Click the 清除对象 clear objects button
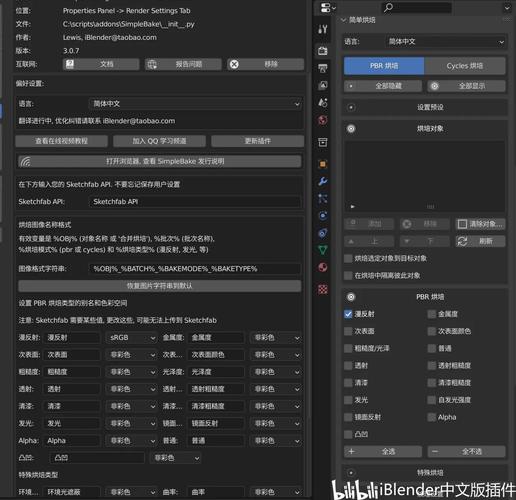The image size is (516, 500). pyautogui.click(x=480, y=224)
